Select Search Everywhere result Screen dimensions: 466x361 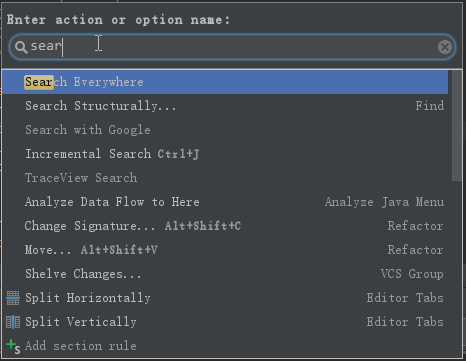tap(225, 82)
